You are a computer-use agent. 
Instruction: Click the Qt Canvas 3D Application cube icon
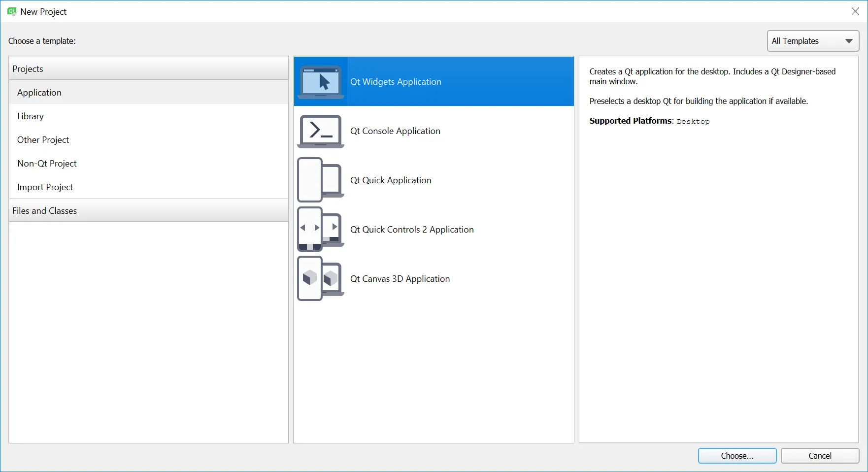click(x=321, y=278)
